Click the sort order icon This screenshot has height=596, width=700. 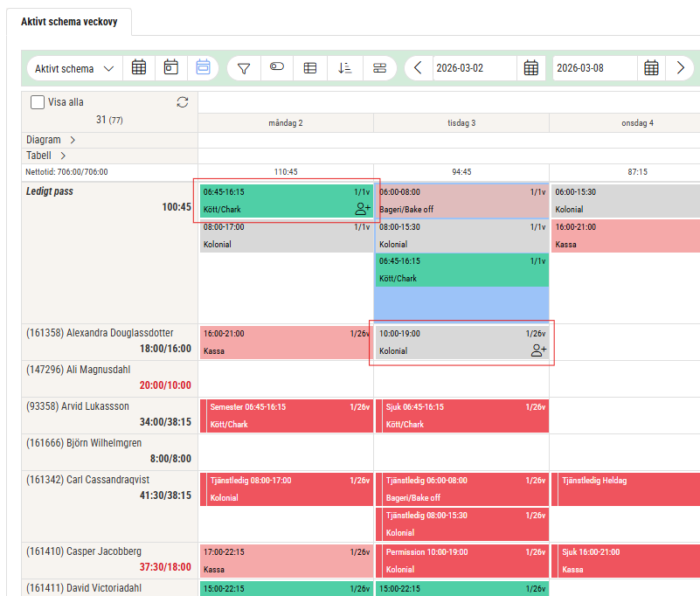pyautogui.click(x=344, y=68)
